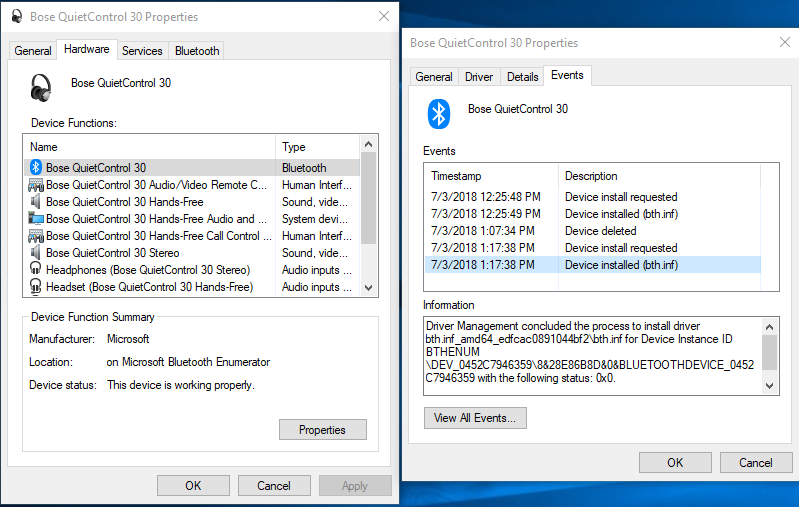The width and height of the screenshot is (799, 507).
Task: Switch to General tab in left Properties window
Action: (x=33, y=51)
